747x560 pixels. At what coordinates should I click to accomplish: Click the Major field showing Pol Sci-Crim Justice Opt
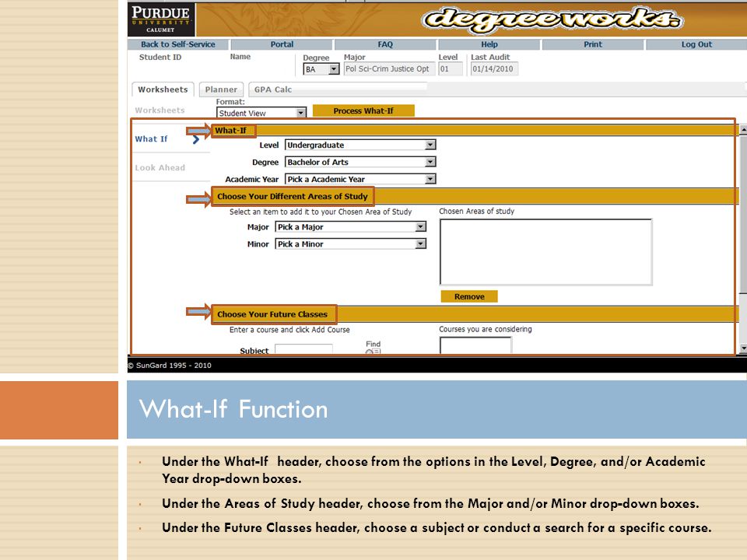389,69
